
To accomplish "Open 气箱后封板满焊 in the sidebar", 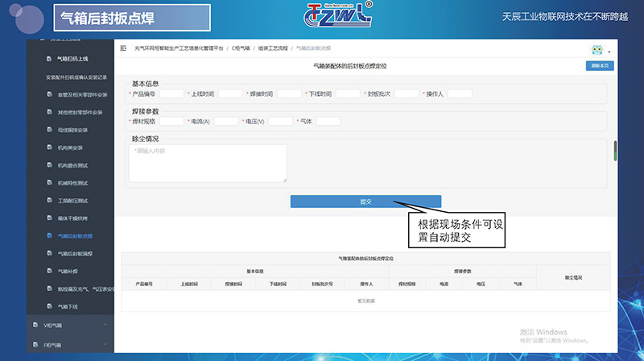I will click(75, 254).
